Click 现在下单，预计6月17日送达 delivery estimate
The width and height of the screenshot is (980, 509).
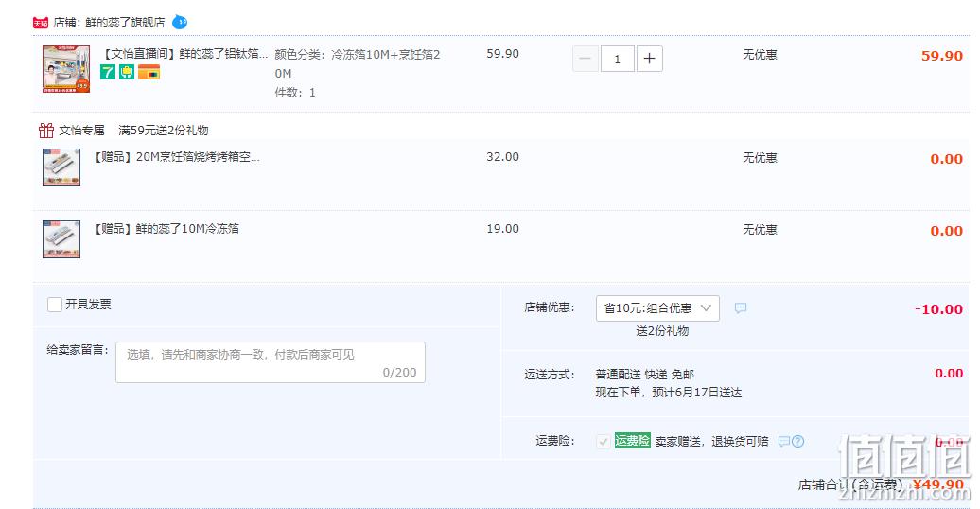668,393
